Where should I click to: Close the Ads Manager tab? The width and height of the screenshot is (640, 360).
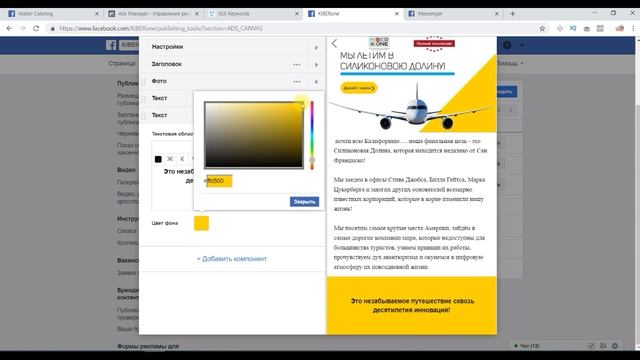197,13
